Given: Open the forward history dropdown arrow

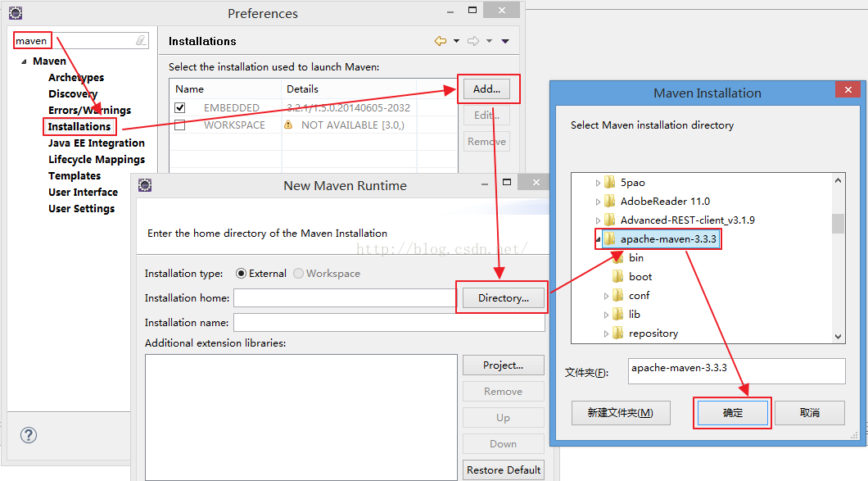Looking at the screenshot, I should (x=490, y=41).
